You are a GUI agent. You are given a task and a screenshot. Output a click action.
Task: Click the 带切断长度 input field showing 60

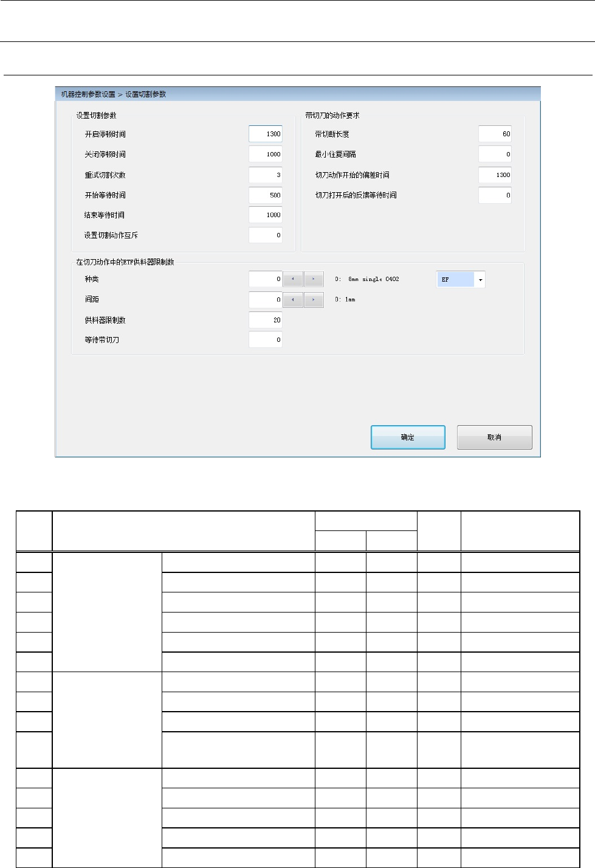pyautogui.click(x=495, y=134)
